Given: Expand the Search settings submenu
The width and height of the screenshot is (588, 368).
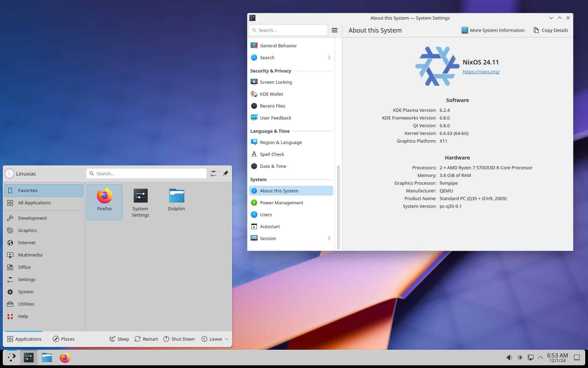Looking at the screenshot, I should (329, 57).
